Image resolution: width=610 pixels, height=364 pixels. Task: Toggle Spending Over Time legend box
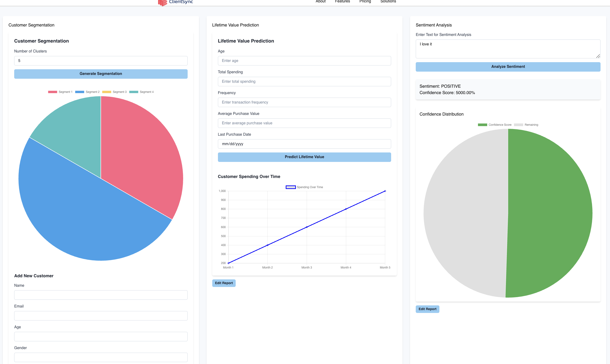tap(290, 187)
